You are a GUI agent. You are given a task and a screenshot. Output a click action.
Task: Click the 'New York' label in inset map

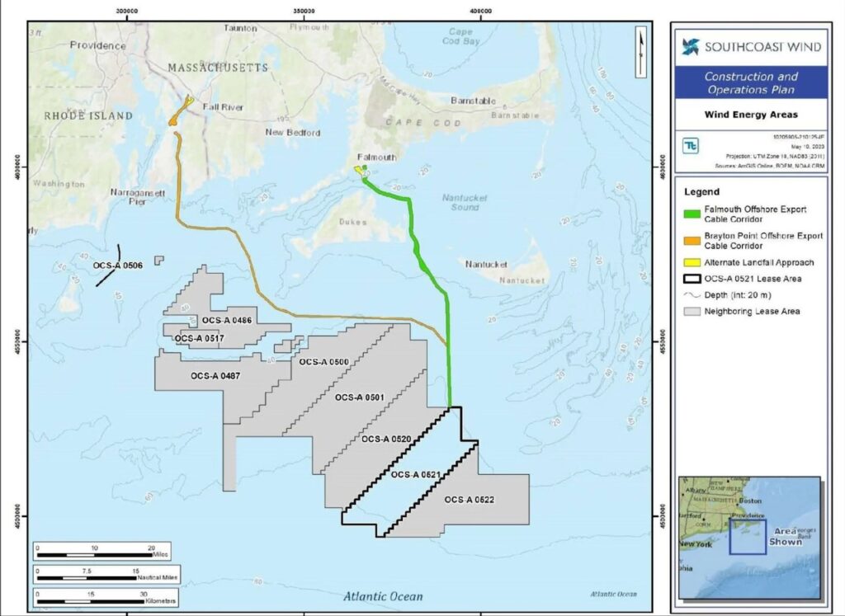[696, 544]
